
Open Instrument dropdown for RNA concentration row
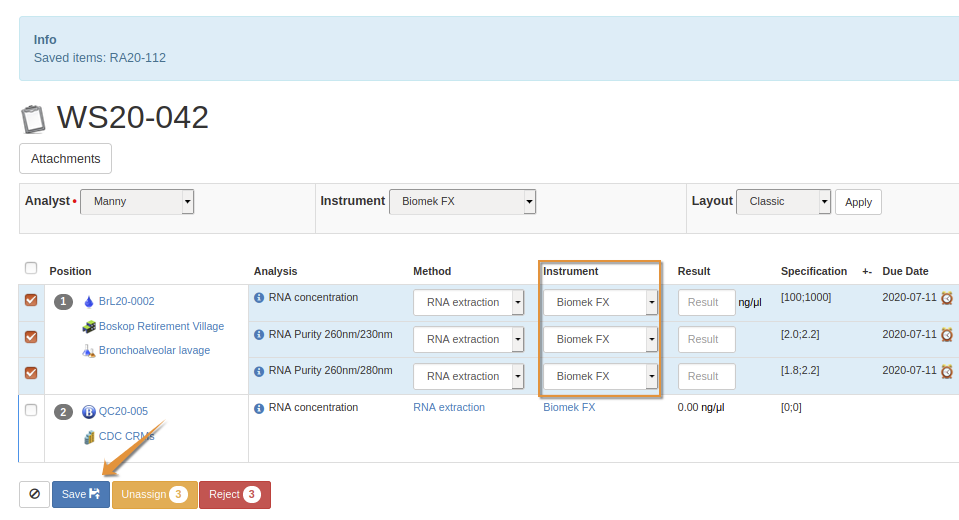click(x=600, y=303)
